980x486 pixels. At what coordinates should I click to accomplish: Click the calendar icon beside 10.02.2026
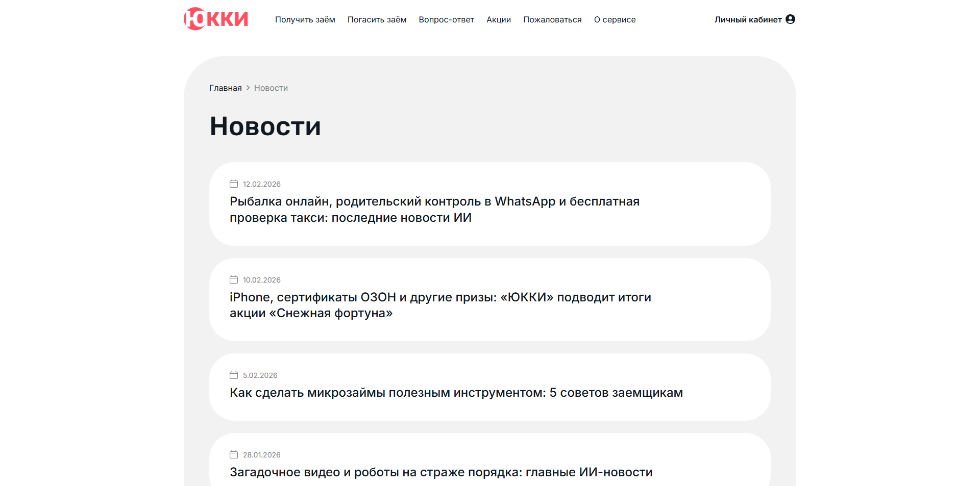[233, 279]
